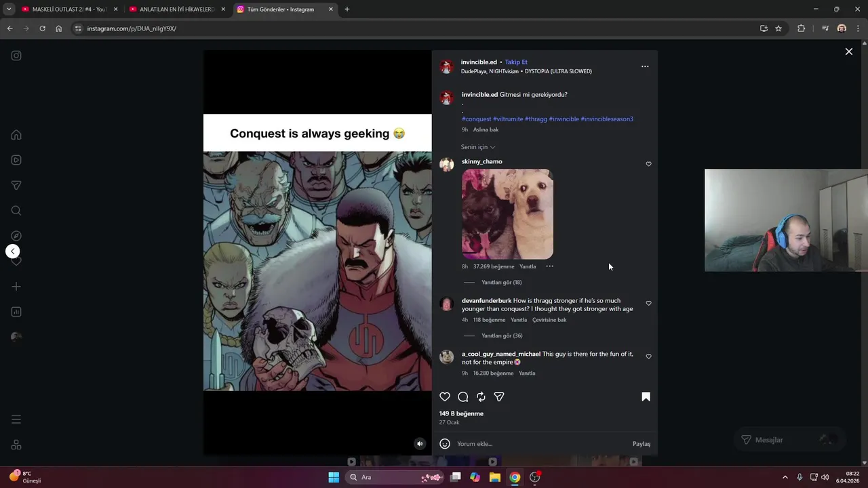Click 'Çevirisine bak' on devanfunderburk comment
868x488 pixels.
click(x=549, y=320)
